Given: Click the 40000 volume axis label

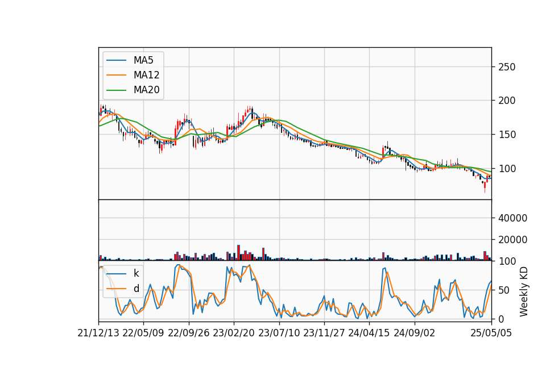Looking at the screenshot, I should tap(512, 218).
